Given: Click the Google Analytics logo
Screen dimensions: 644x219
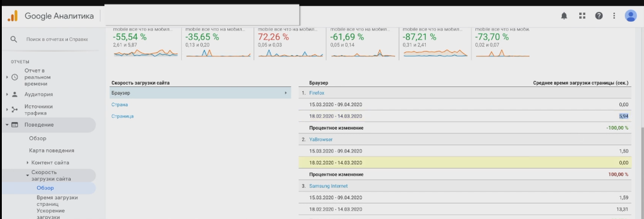Looking at the screenshot, I should pyautogui.click(x=13, y=16).
